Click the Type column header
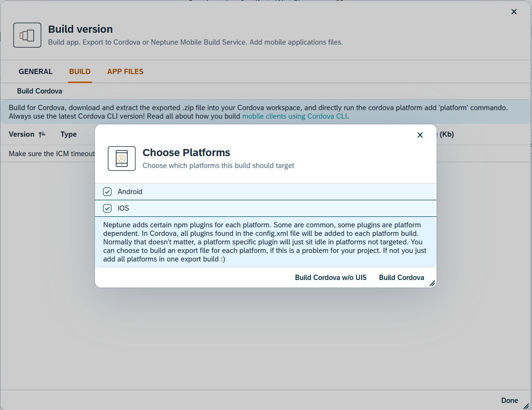Image resolution: width=532 pixels, height=410 pixels. [68, 134]
